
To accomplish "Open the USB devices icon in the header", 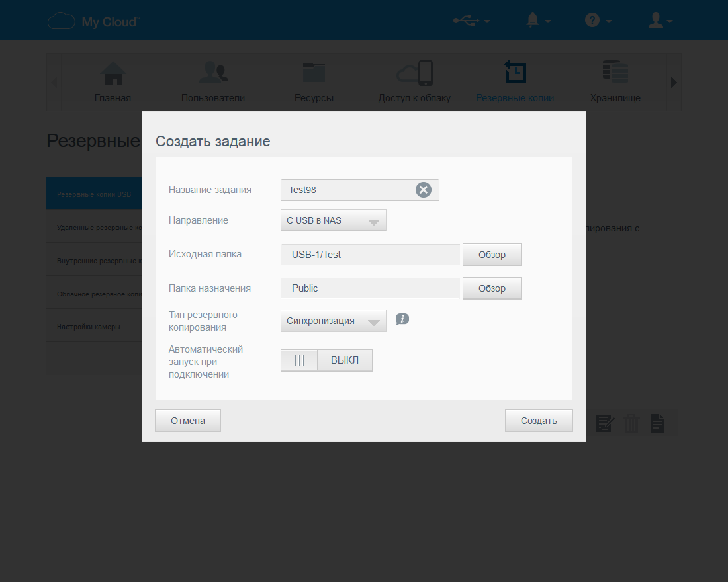I will [471, 21].
